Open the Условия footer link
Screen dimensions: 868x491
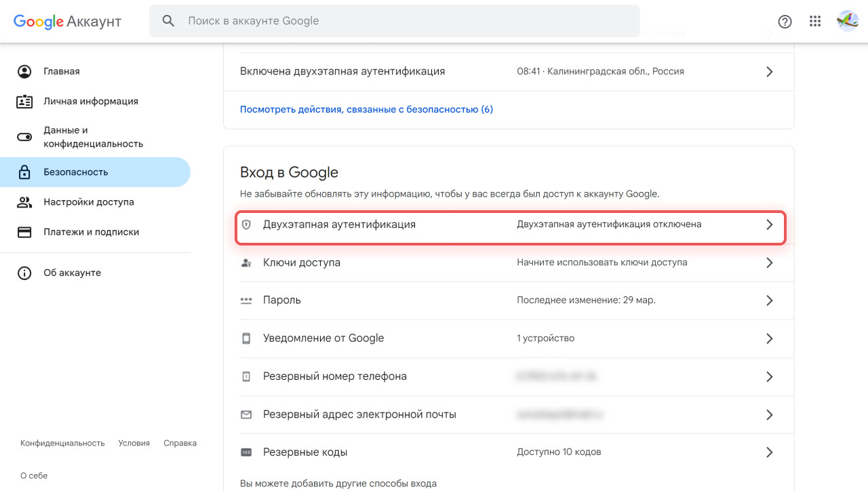point(134,443)
